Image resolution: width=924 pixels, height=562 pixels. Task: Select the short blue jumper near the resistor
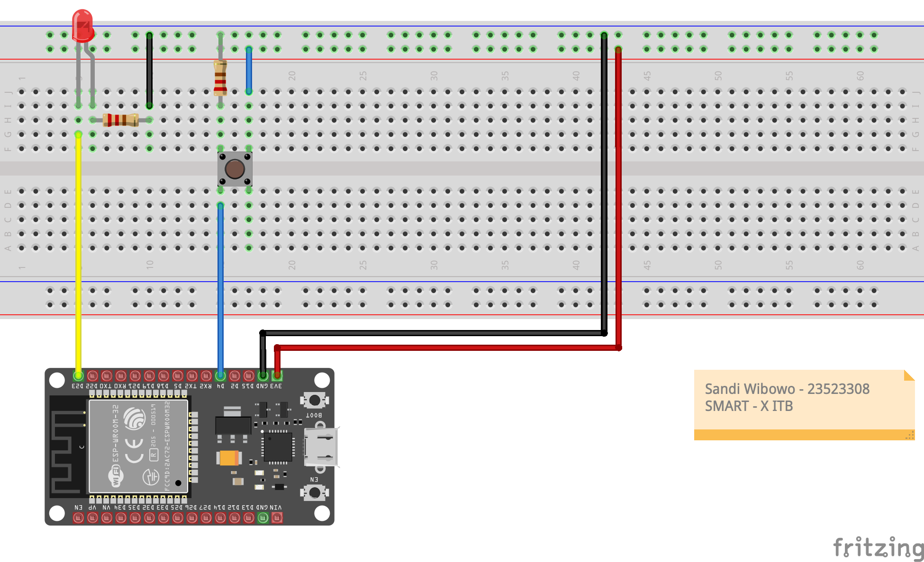[249, 70]
